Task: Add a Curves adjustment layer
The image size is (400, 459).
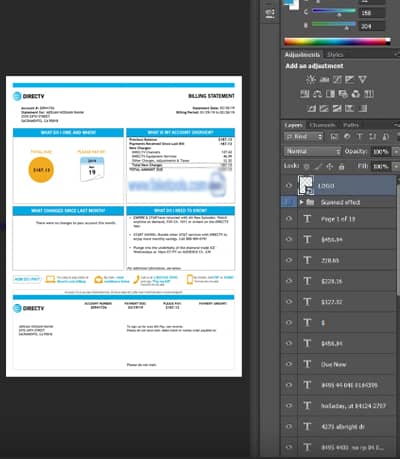Action: tap(337, 79)
